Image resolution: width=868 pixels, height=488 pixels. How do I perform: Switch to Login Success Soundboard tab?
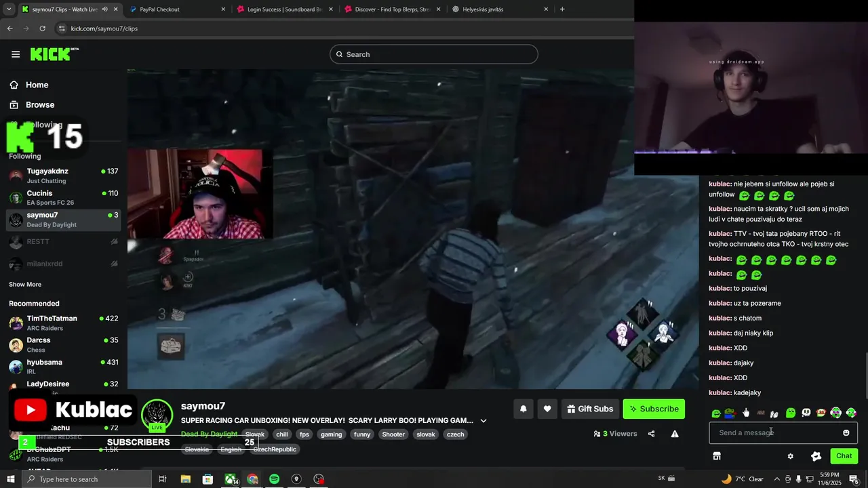[x=285, y=9]
